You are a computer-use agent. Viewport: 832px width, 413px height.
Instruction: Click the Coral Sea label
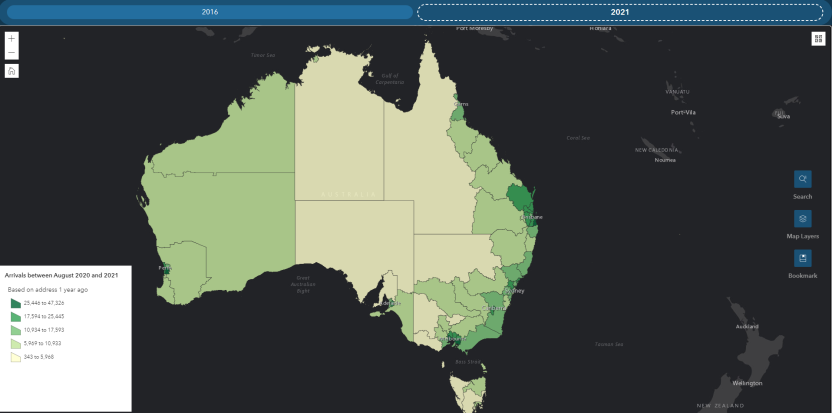coord(578,138)
